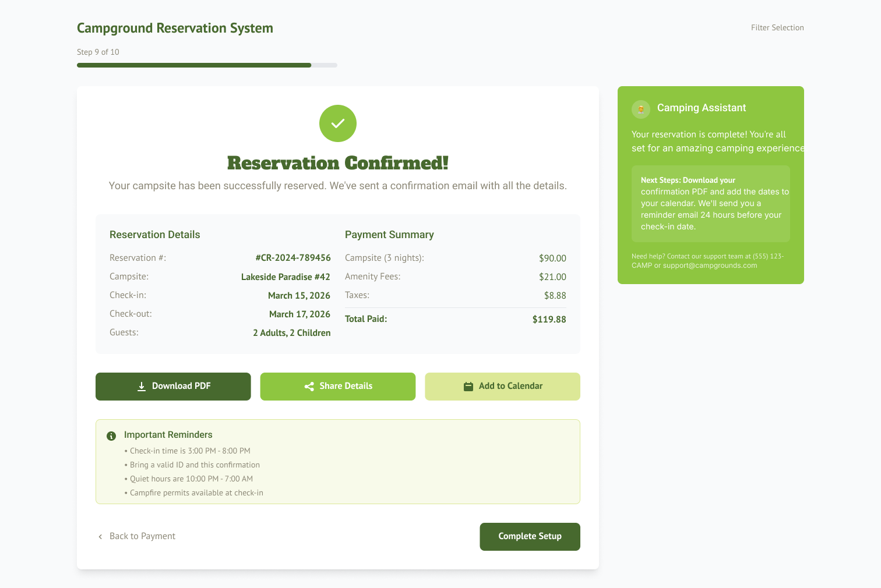This screenshot has width=881, height=588.
Task: Click the Total Paid label
Action: click(366, 319)
